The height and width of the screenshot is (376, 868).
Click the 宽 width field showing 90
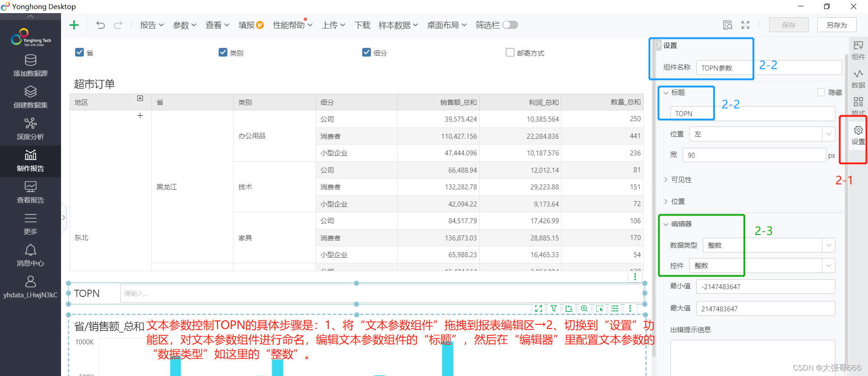point(754,155)
